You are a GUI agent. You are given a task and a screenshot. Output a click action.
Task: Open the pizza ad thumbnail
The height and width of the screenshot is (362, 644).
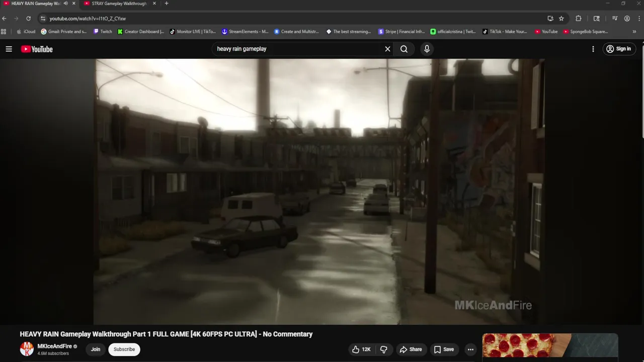(550, 345)
